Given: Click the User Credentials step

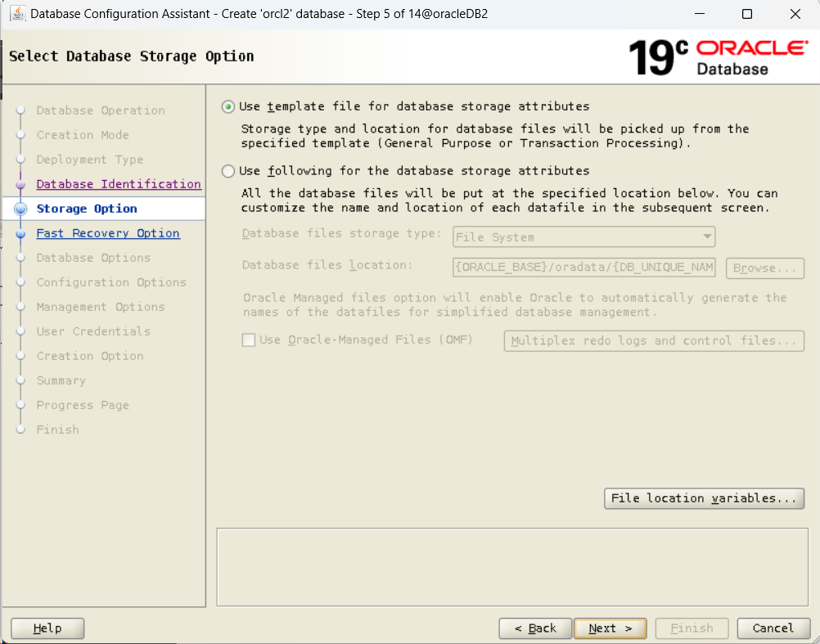Looking at the screenshot, I should click(x=93, y=331).
